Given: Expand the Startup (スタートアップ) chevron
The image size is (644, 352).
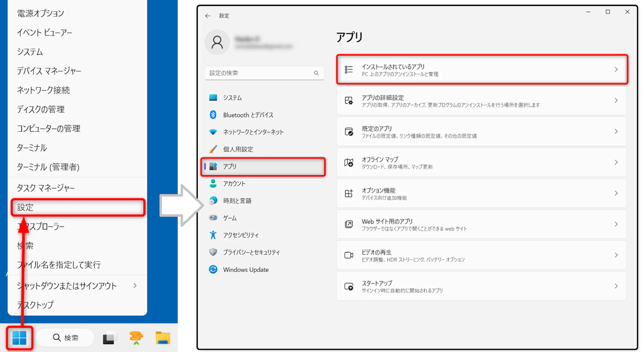Looking at the screenshot, I should (x=616, y=286).
